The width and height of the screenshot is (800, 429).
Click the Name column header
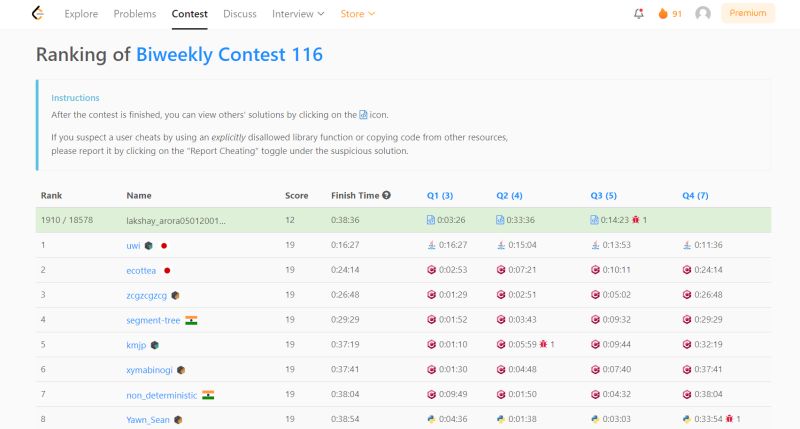pos(139,195)
